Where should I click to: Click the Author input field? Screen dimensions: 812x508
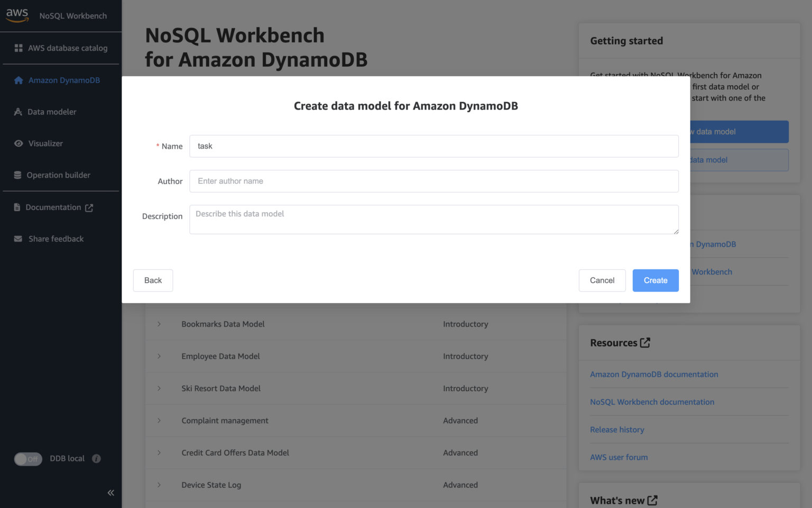(x=433, y=181)
